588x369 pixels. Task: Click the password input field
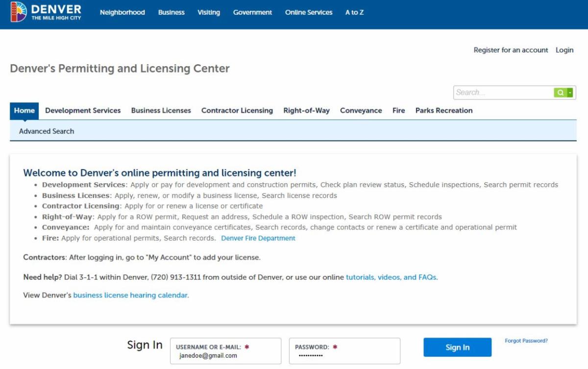coord(344,355)
